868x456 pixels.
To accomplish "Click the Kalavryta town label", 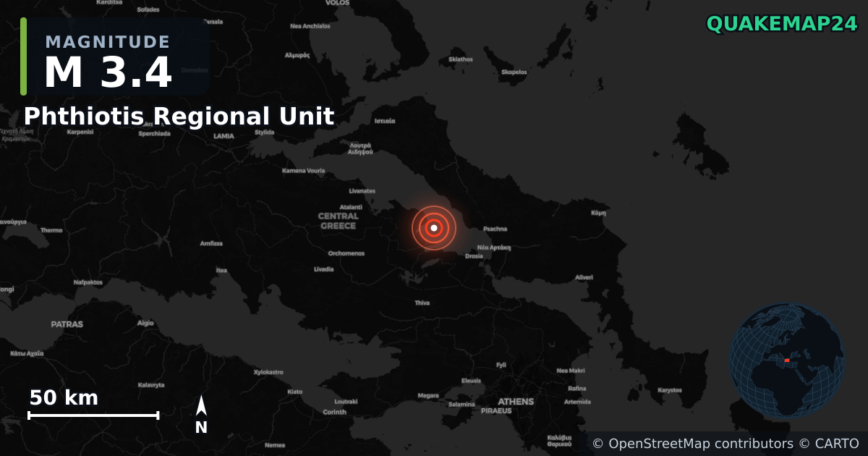I will [152, 384].
